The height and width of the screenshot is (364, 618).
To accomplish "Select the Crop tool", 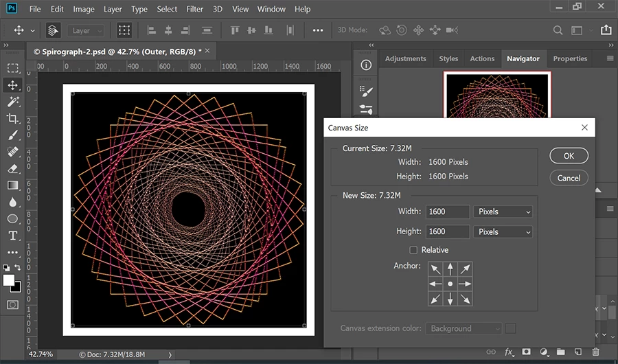I will [12, 119].
